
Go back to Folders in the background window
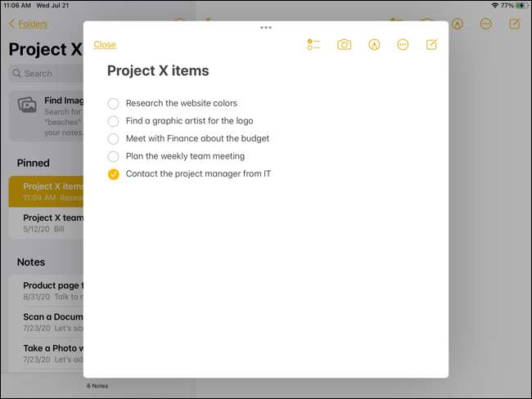pos(28,24)
